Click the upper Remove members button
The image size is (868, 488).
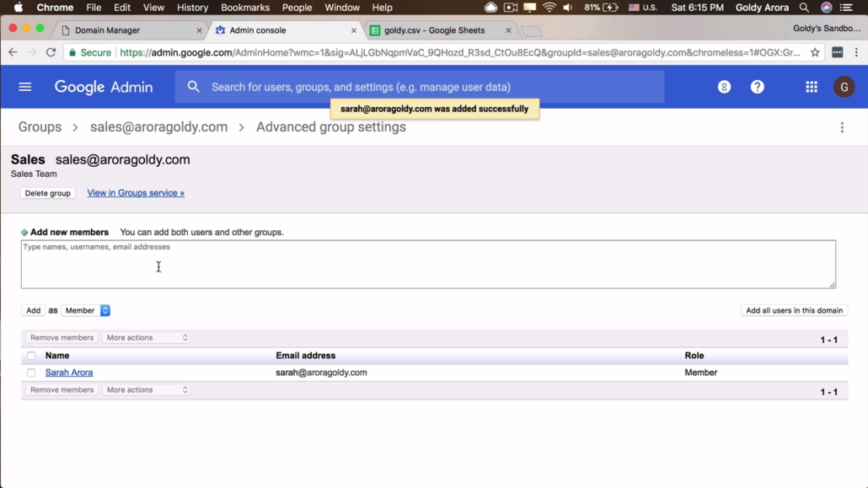coord(62,337)
